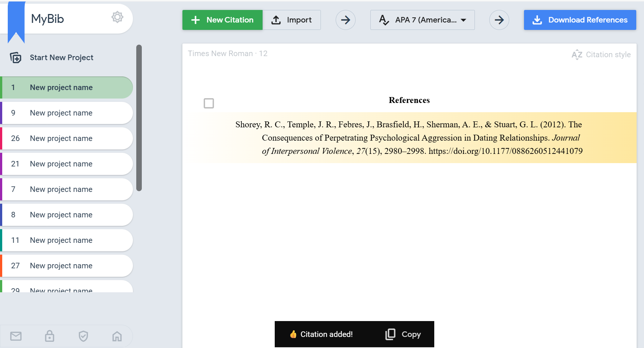Click the New Citation button
Viewport: 644px width, 348px height.
tap(222, 20)
